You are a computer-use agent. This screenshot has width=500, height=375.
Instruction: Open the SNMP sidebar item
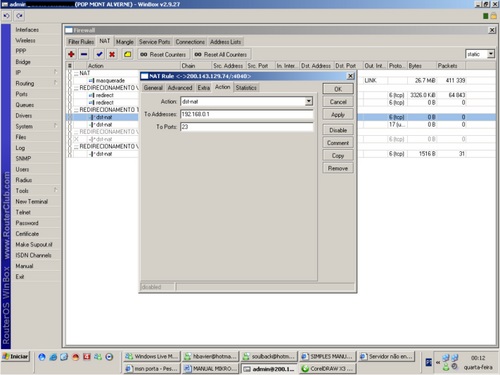coord(23,158)
